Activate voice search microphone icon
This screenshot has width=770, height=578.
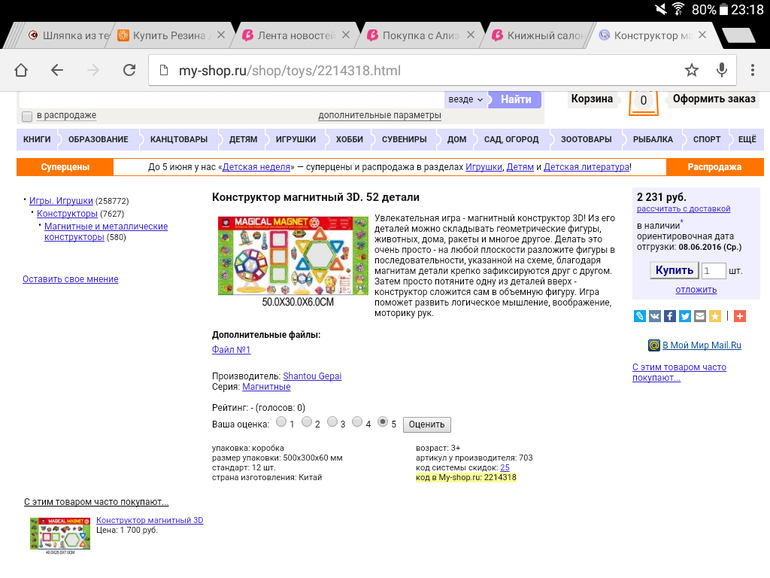[x=721, y=70]
